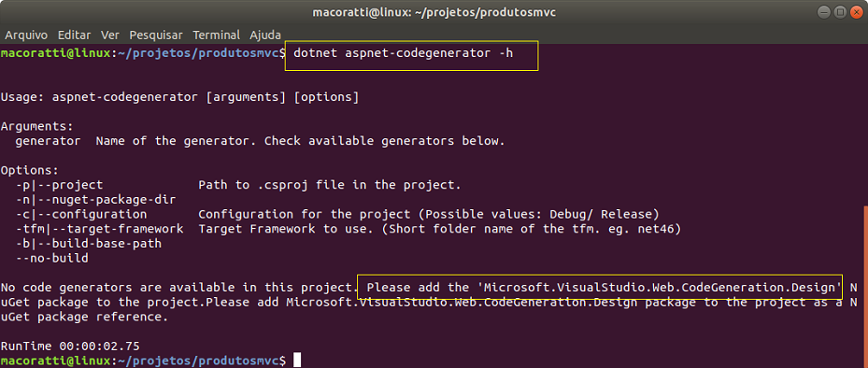
Task: Click the --configuration option text
Action: tap(81, 214)
